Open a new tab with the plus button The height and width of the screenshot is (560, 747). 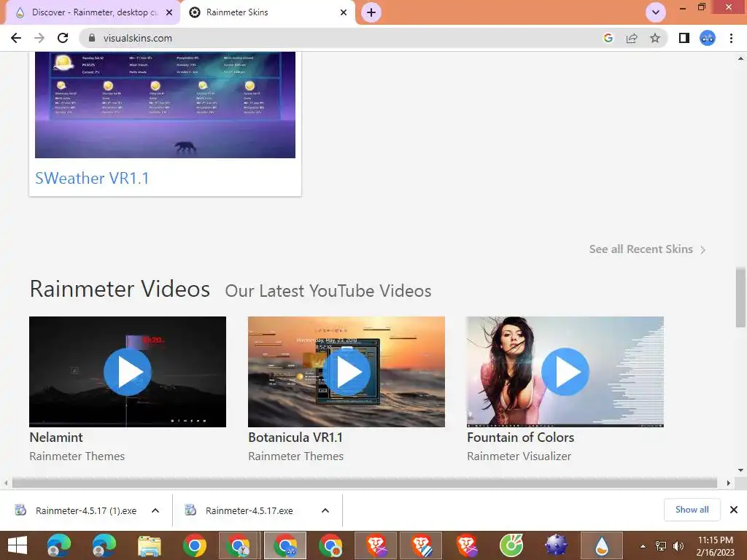[x=371, y=12]
